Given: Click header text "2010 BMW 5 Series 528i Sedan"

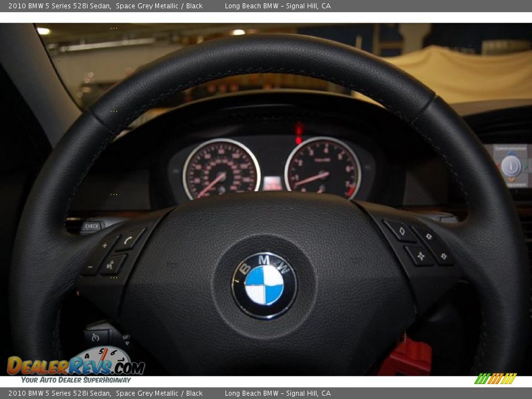Looking at the screenshot, I should click(x=59, y=6).
